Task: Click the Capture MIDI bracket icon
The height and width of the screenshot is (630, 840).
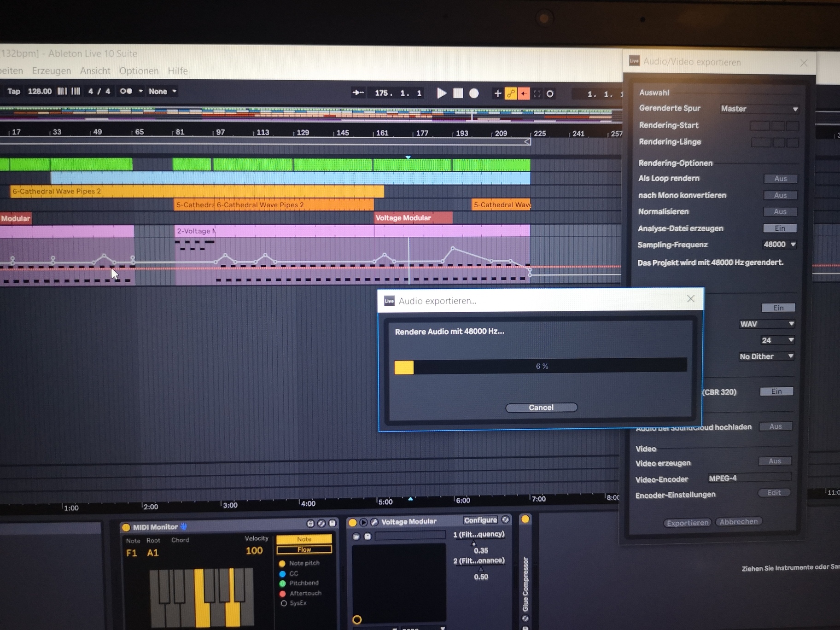Action: click(537, 94)
